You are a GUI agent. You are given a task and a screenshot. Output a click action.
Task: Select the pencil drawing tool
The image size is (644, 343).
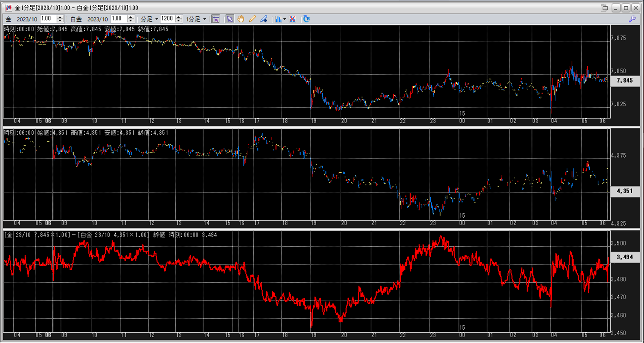(x=252, y=19)
